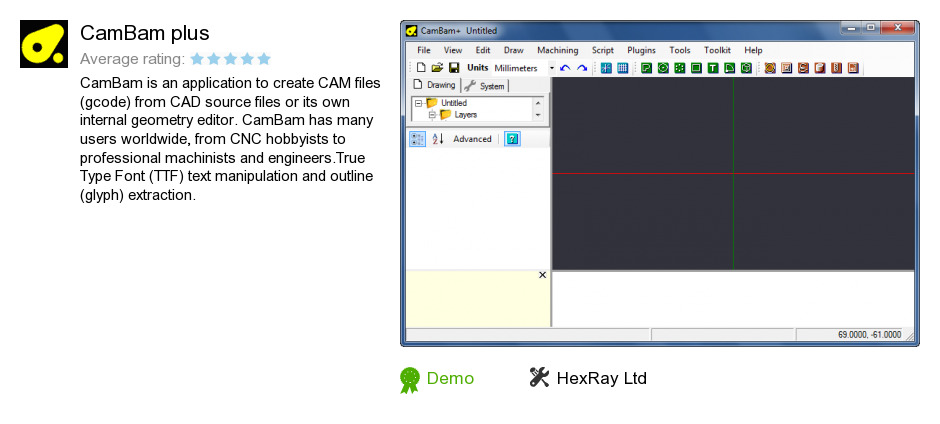Collapse the Layers tree node
Viewport: 940px width, 424px height.
(431, 115)
